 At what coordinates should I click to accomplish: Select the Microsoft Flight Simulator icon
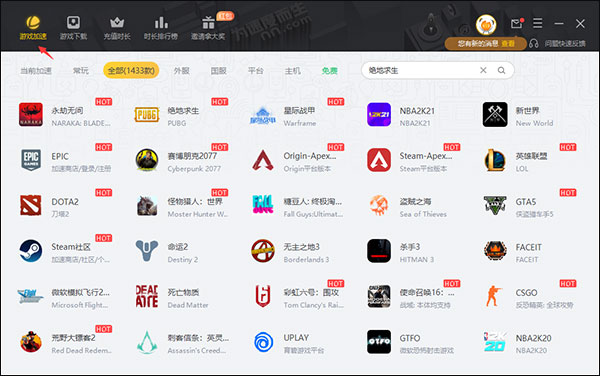click(x=31, y=296)
